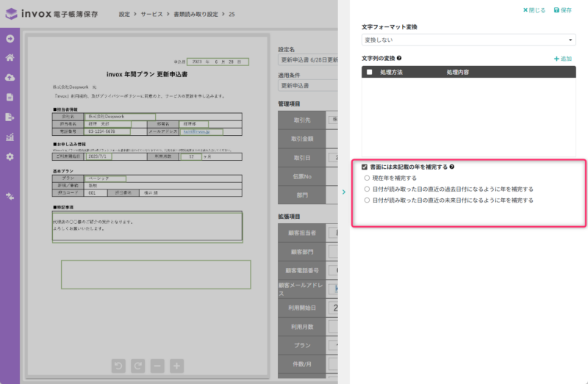The width and height of the screenshot is (588, 384).
Task: Click the 処理内容 column header
Action: [x=457, y=72]
